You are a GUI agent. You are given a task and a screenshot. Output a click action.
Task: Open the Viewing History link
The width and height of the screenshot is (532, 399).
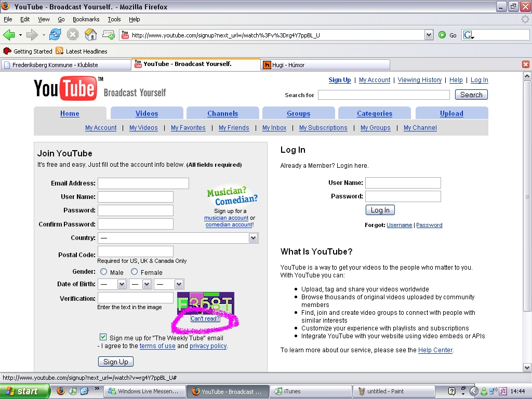(420, 80)
